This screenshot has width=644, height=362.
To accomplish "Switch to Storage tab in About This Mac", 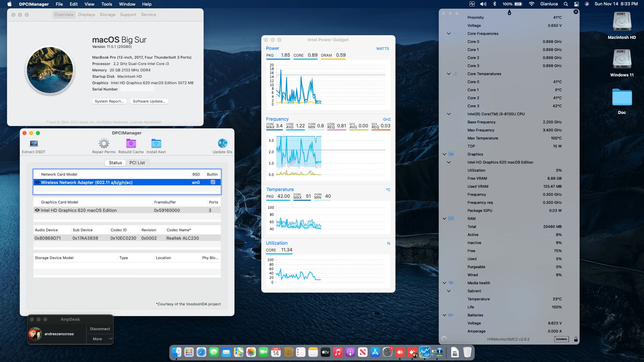I will click(107, 14).
